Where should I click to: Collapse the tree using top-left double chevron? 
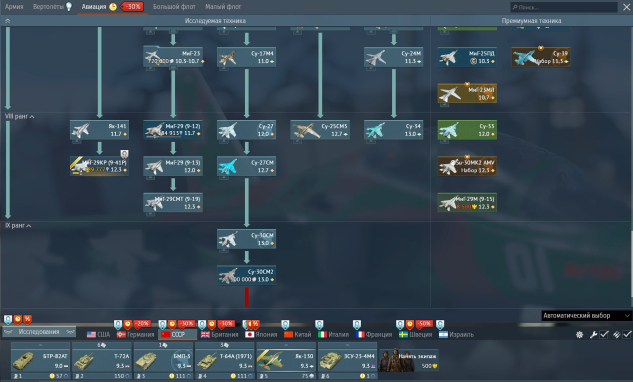tap(7, 21)
